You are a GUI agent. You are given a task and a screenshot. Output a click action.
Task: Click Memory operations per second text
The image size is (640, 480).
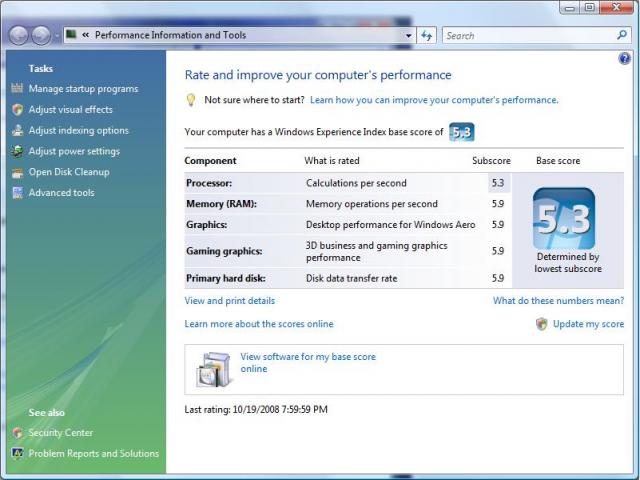[372, 204]
